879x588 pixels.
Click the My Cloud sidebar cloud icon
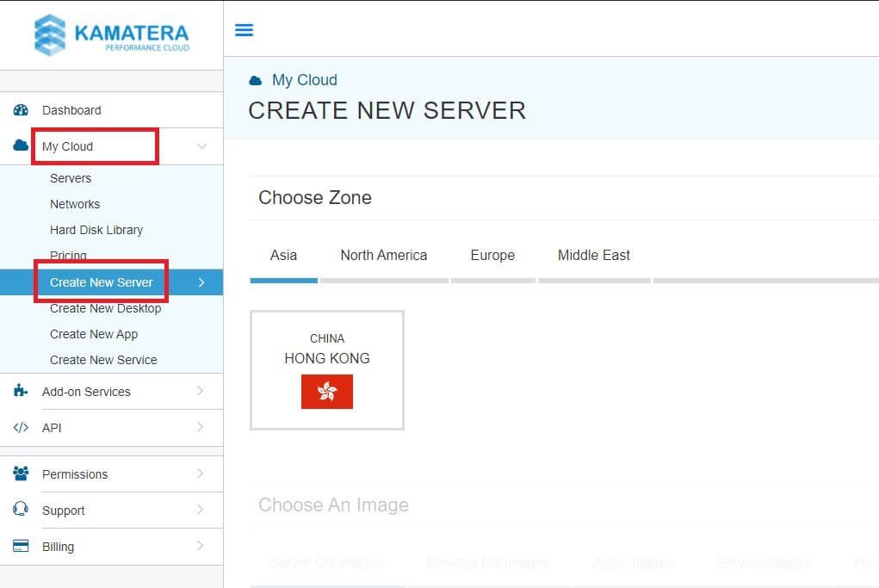pyautogui.click(x=21, y=145)
